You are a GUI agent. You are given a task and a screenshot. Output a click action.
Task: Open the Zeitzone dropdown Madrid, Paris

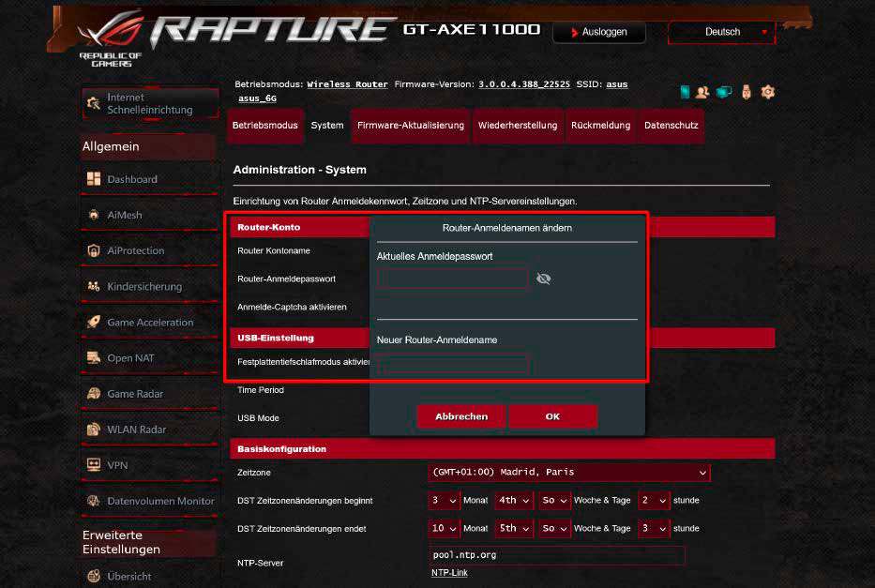[568, 473]
